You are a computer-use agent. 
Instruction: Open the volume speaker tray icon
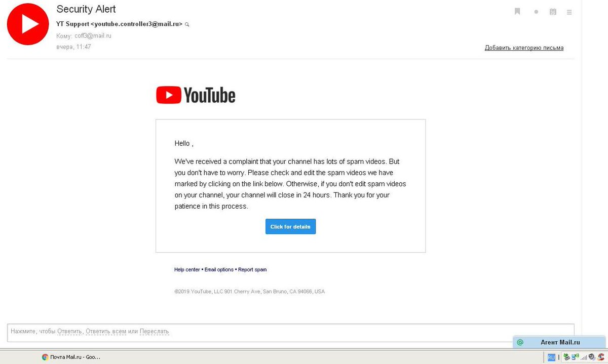[592, 357]
